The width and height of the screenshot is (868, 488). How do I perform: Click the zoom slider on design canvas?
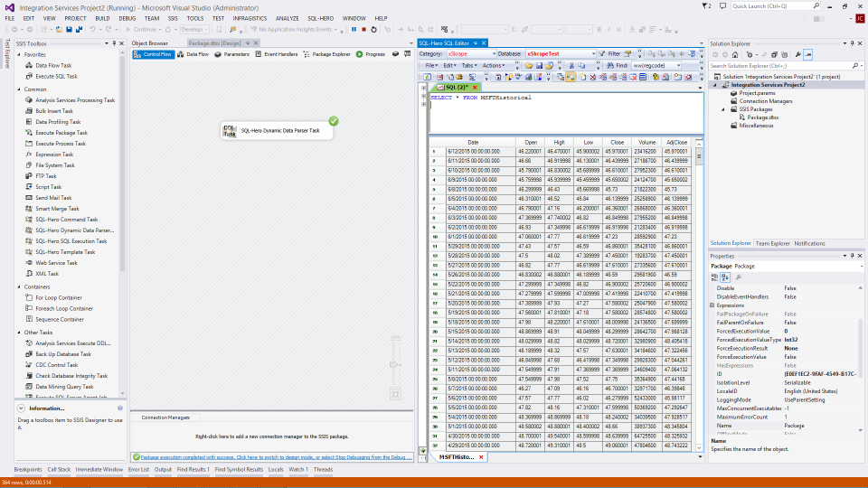coord(395,364)
